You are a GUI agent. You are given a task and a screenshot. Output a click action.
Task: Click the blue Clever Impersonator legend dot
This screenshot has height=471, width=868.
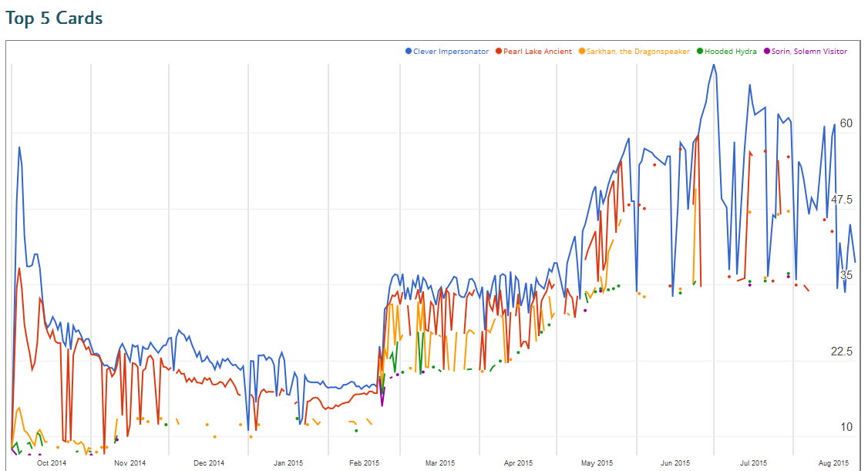pos(409,52)
